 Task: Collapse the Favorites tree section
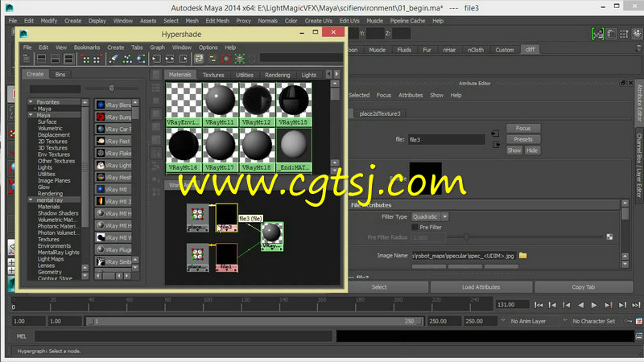tap(31, 102)
